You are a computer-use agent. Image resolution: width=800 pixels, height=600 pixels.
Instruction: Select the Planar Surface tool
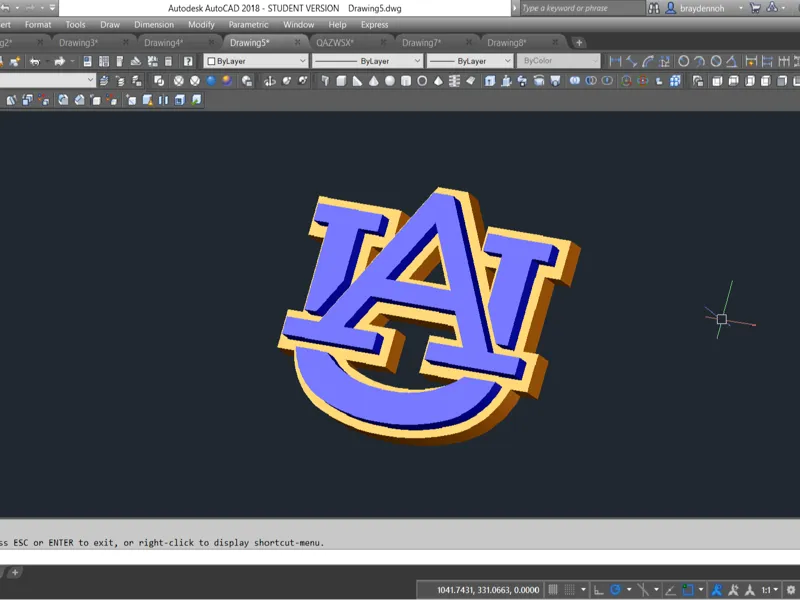coord(470,81)
